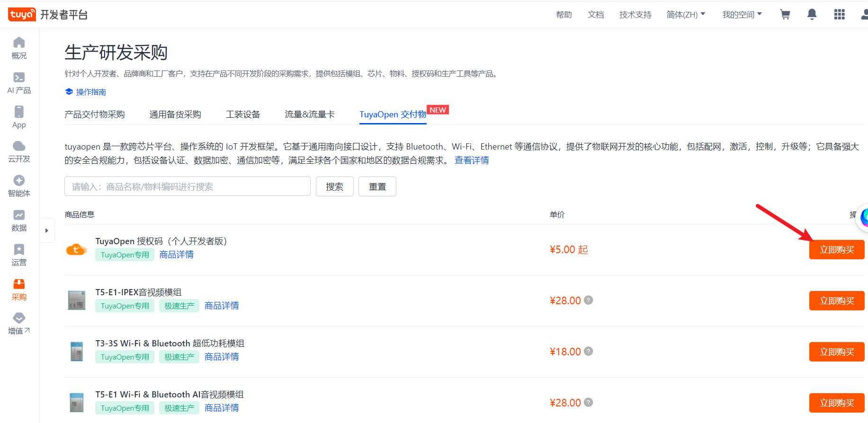This screenshot has height=423, width=868.
Task: Open the shopping cart icon
Action: 785,15
